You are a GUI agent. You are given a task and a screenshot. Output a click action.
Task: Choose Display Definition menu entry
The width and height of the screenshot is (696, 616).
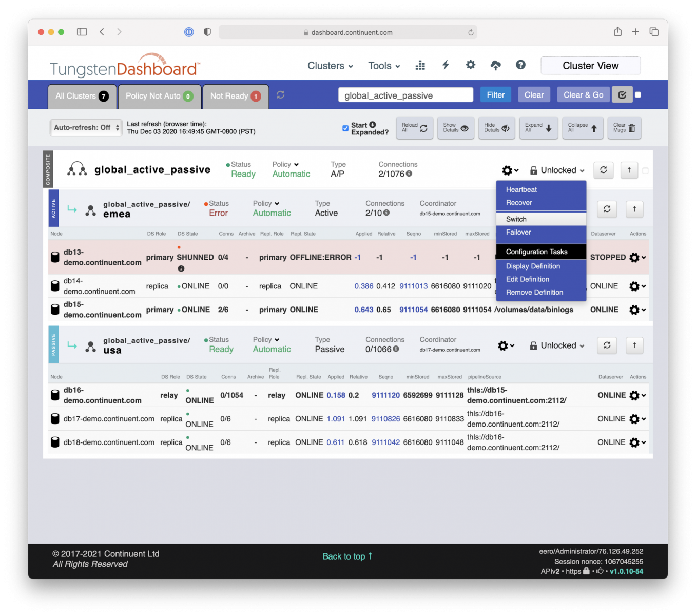coord(541,266)
